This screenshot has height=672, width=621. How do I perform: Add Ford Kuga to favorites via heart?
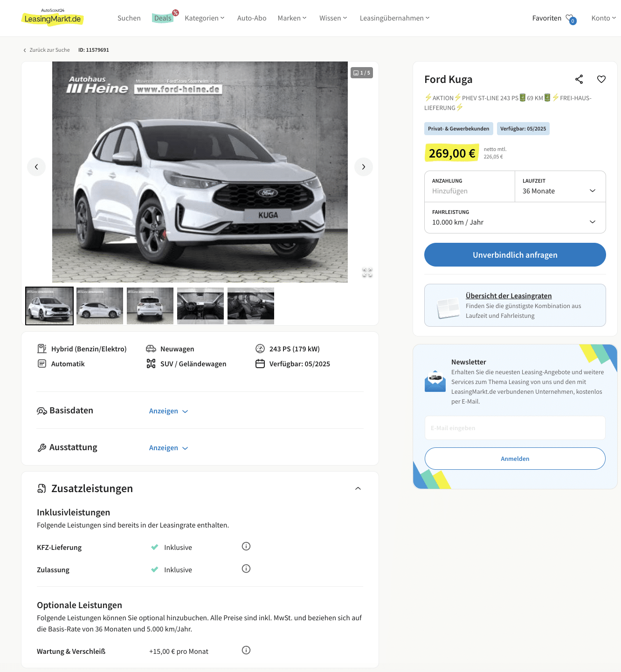[x=601, y=79]
